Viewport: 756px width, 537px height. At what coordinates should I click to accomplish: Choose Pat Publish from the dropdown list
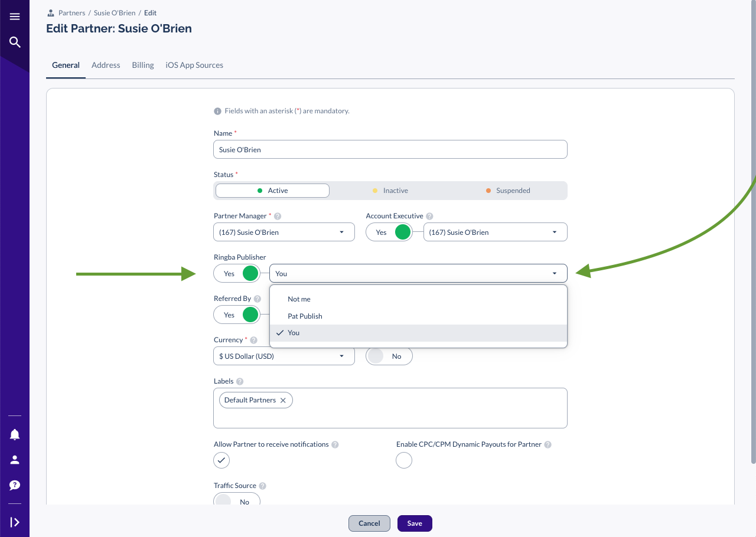coord(418,316)
